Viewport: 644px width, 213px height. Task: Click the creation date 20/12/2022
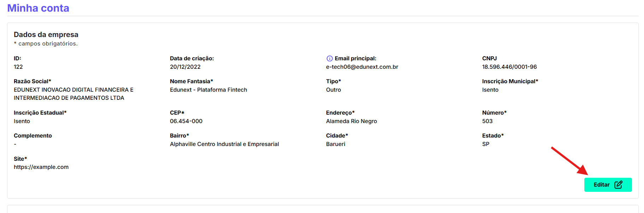(185, 67)
